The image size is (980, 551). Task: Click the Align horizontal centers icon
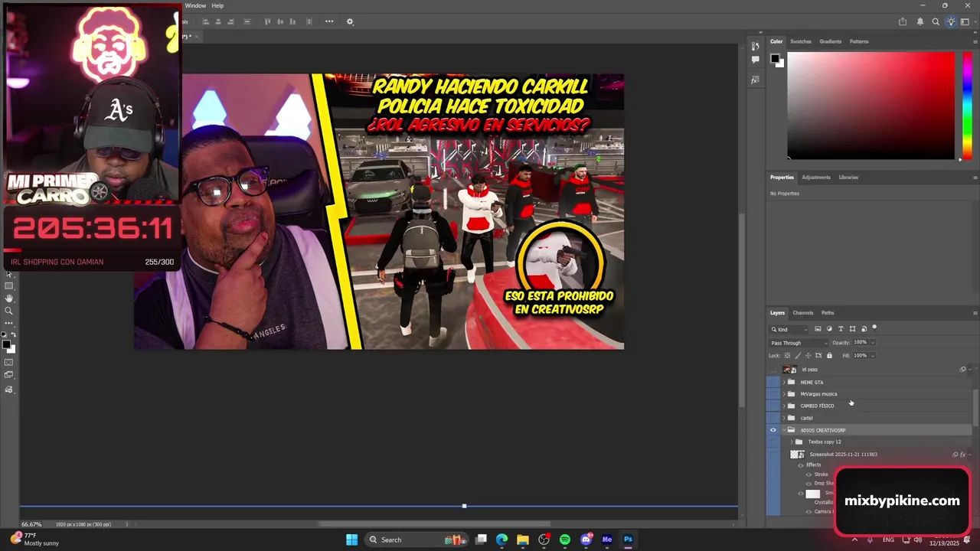tap(218, 21)
